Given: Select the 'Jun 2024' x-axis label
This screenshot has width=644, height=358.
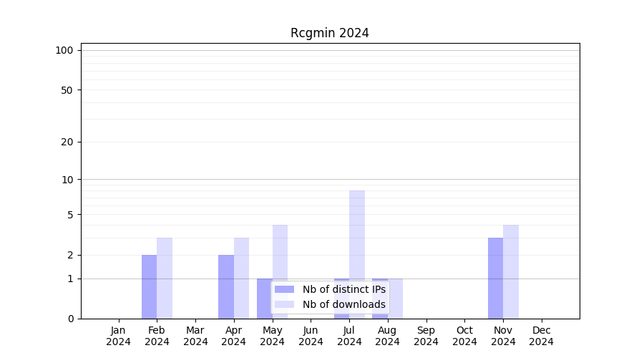Looking at the screenshot, I should pyautogui.click(x=311, y=336).
